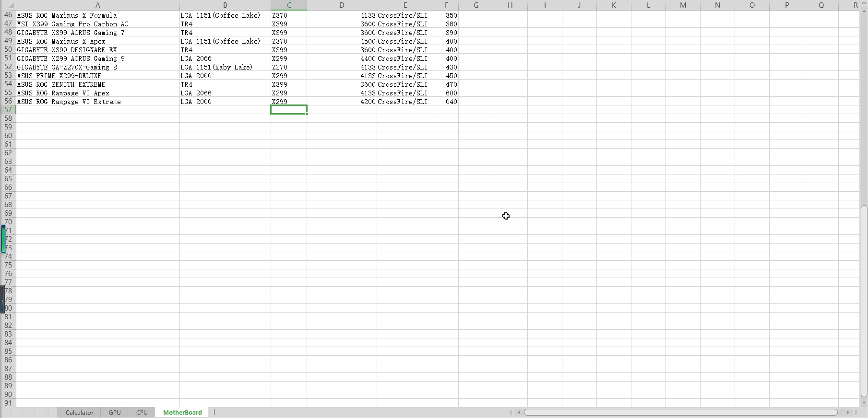Jump to the last sheet tab arrow
Image resolution: width=868 pixels, height=418 pixels.
[x=47, y=412]
